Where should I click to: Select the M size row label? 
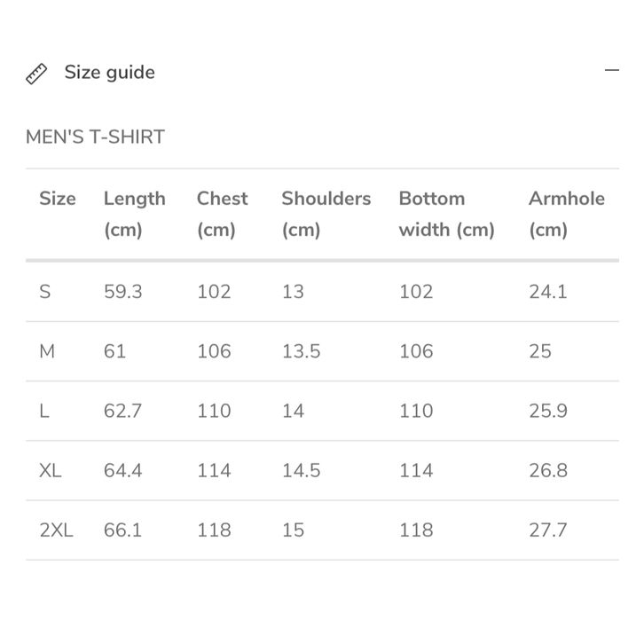(47, 351)
